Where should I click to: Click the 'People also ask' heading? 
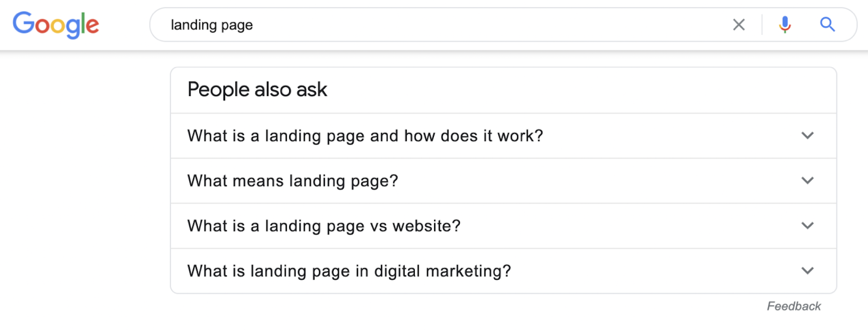[x=258, y=89]
